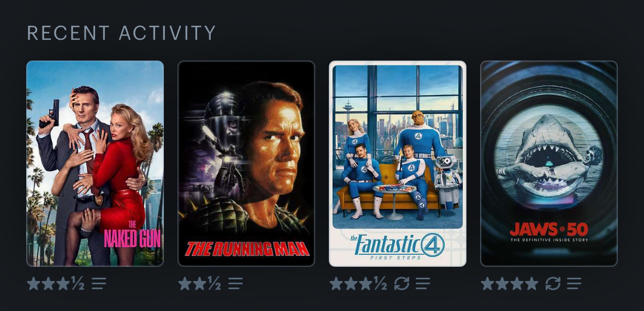Open the review icon under The Running Man
The image size is (644, 311).
[x=235, y=283]
